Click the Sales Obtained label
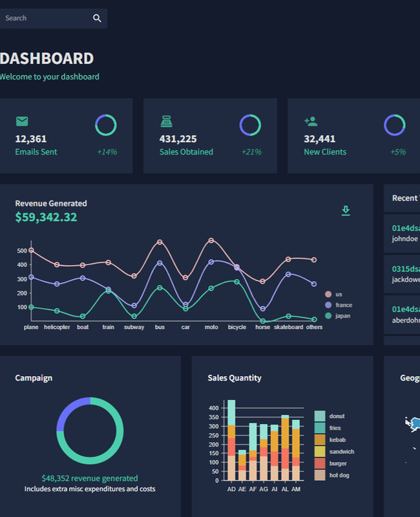Image resolution: width=420 pixels, height=517 pixels. click(186, 152)
